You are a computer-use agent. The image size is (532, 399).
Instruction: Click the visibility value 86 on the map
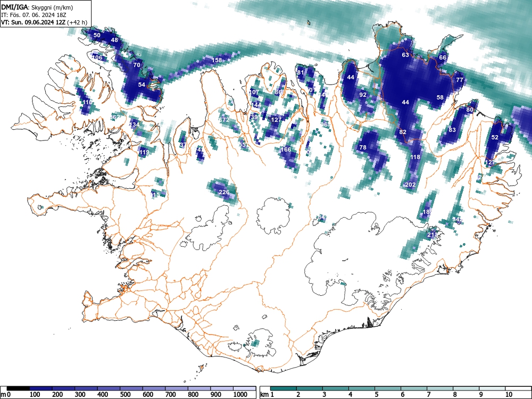pyautogui.click(x=278, y=92)
